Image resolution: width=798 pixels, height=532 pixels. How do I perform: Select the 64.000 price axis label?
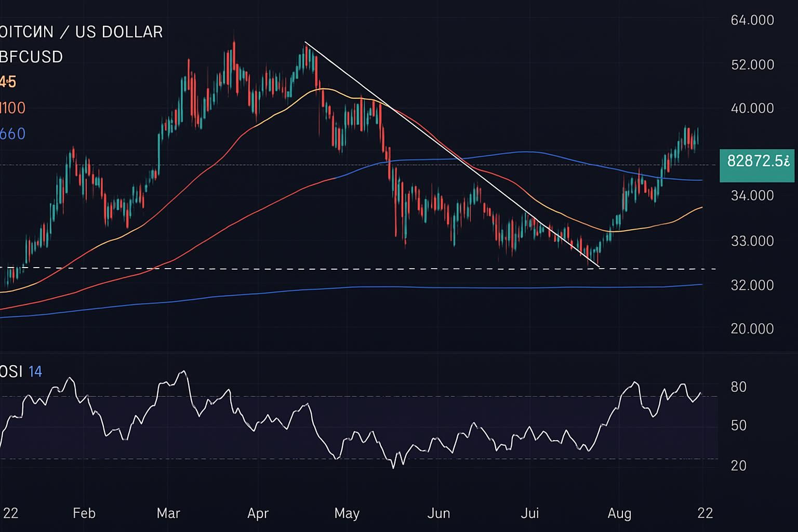click(752, 21)
